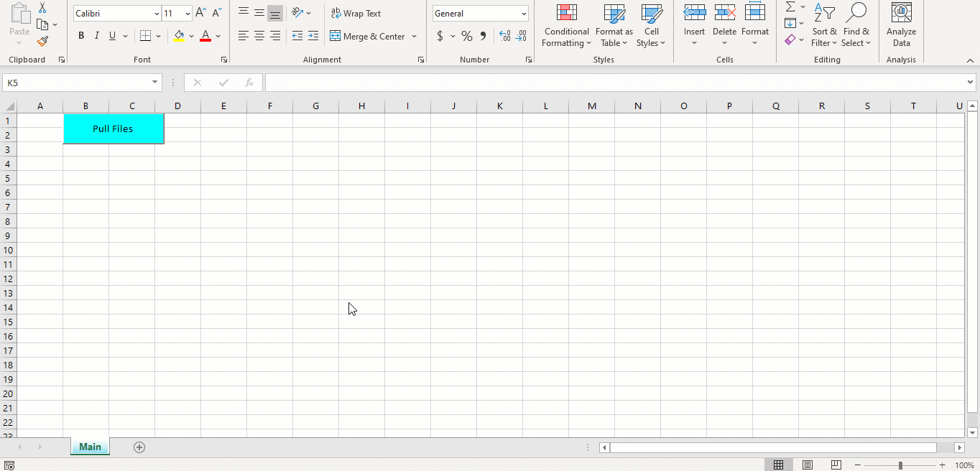The image size is (980, 471).
Task: Select the Main sheet tab
Action: [90, 447]
